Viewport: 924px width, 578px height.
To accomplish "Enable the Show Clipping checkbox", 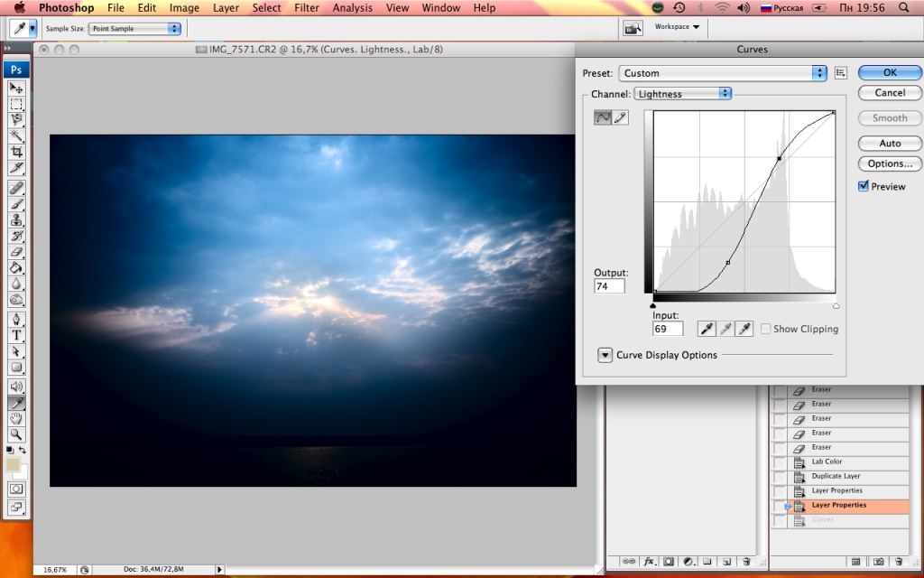I will (x=765, y=329).
